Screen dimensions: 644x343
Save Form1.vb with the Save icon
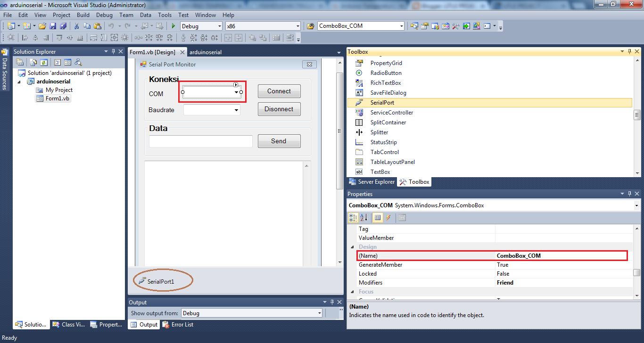pos(53,26)
